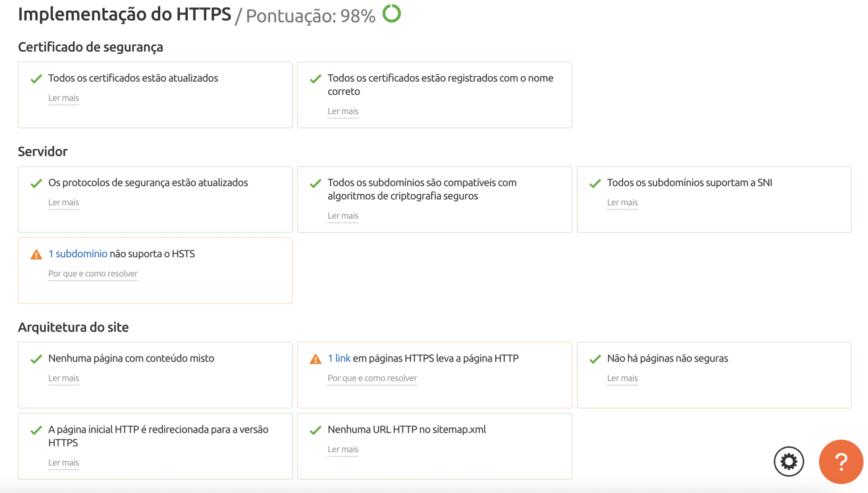Open the '1 link' HTTPS pages link

(339, 358)
